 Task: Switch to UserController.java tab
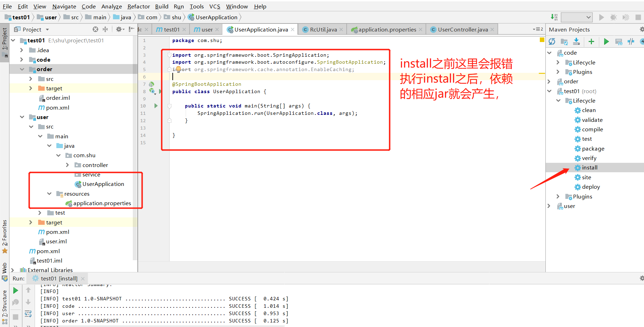click(463, 29)
